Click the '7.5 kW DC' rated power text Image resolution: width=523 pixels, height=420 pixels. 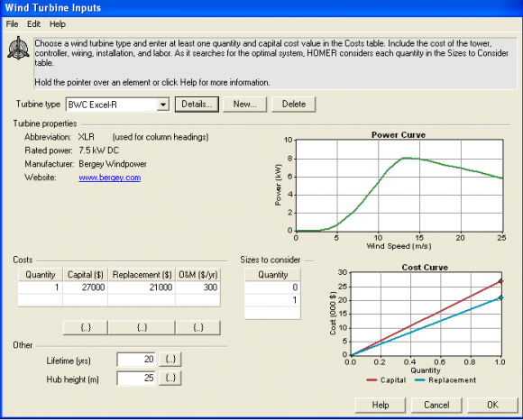pos(98,151)
